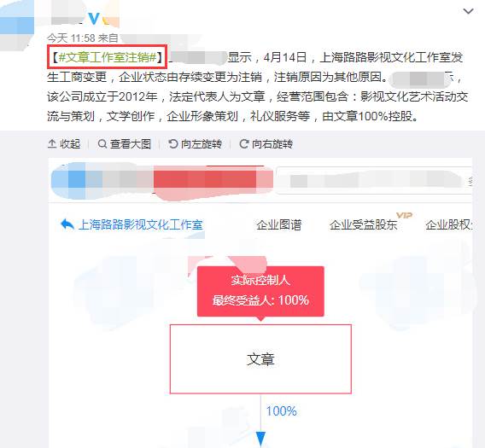View the full-size image via 查看大图

[x=125, y=144]
